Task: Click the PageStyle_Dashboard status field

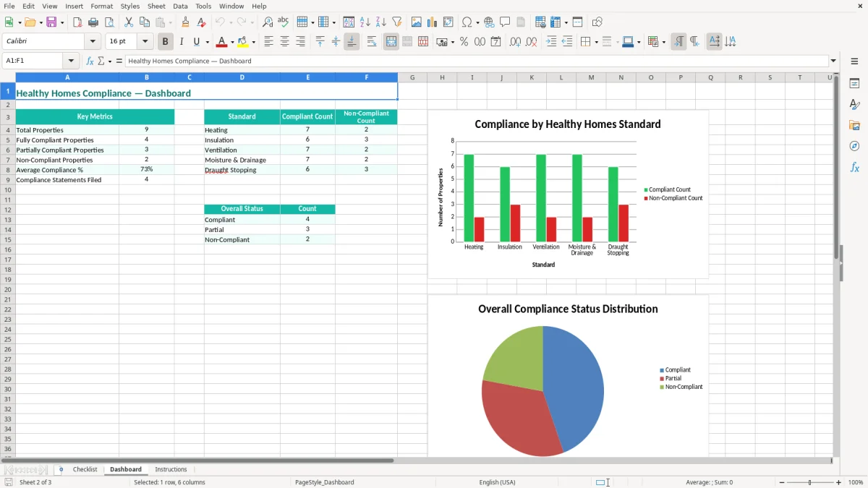Action: click(324, 482)
